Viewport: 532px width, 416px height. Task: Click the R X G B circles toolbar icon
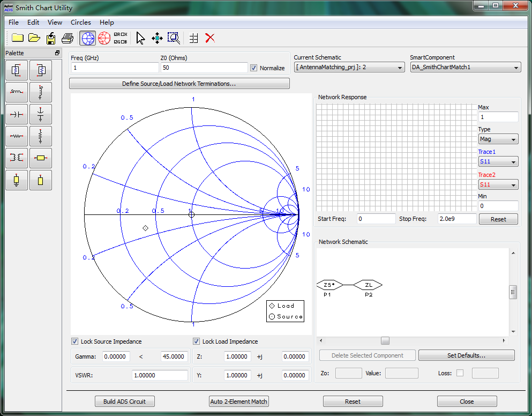point(121,38)
